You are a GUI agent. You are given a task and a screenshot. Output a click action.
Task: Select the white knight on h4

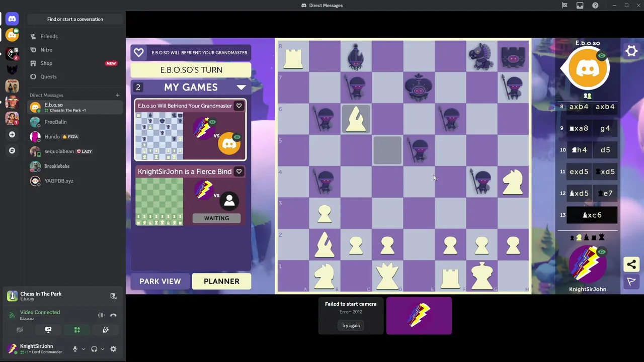click(x=513, y=182)
